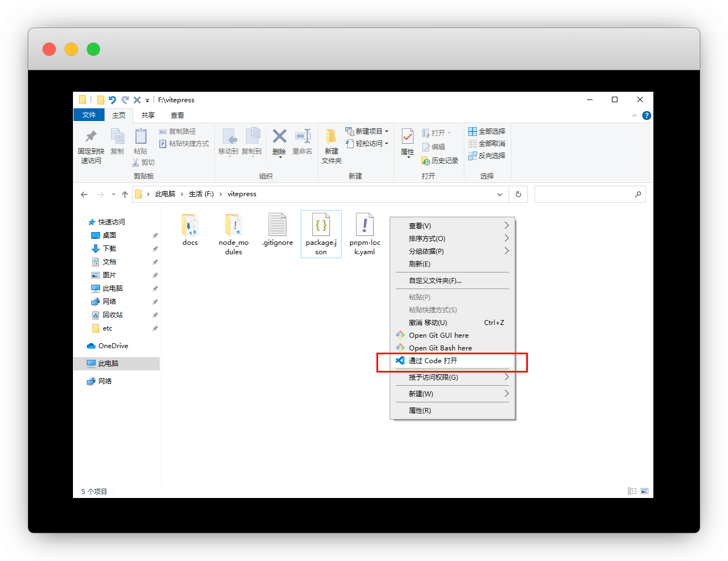Switch to large icons view in status bar
Image resolution: width=728 pixels, height=561 pixels.
pos(645,491)
